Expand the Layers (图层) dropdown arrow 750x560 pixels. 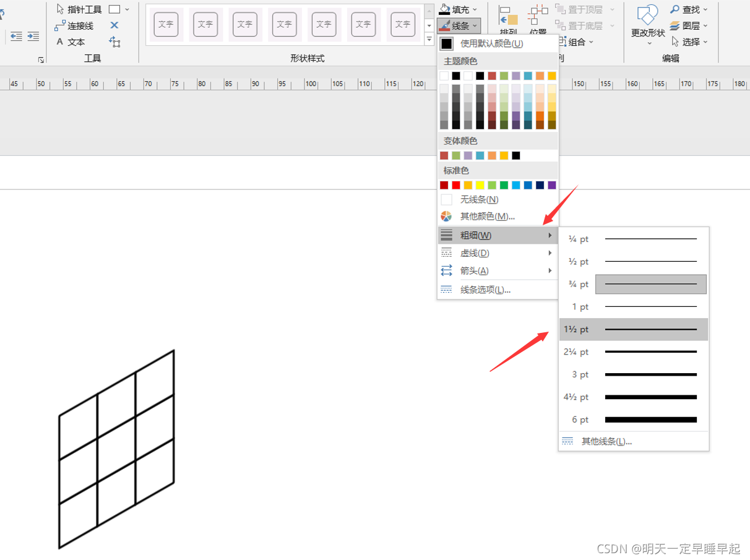tap(705, 25)
